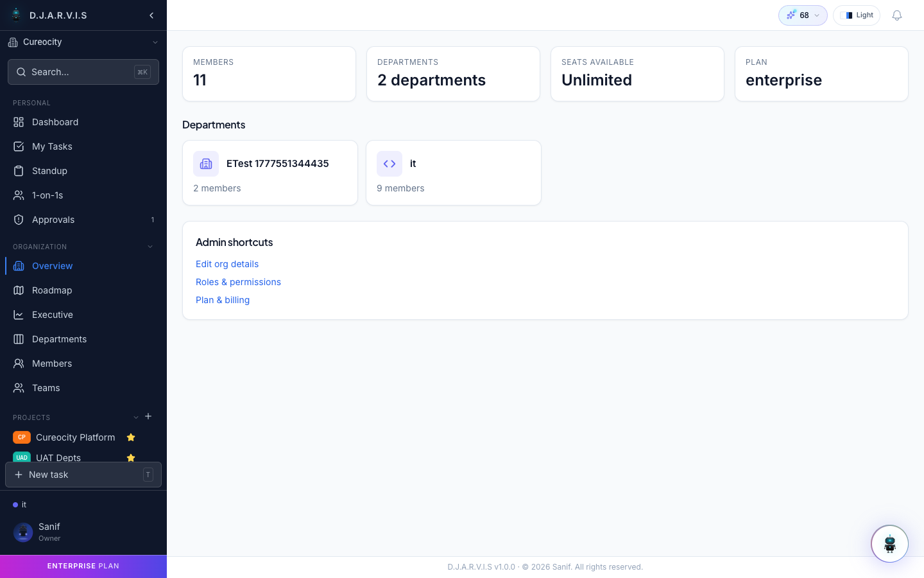Open 1-on-1s section

83,195
